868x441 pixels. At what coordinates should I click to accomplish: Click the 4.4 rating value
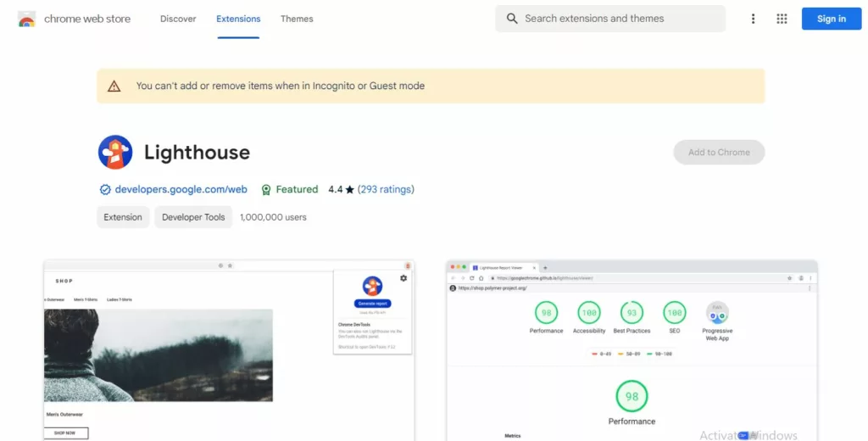click(x=336, y=189)
